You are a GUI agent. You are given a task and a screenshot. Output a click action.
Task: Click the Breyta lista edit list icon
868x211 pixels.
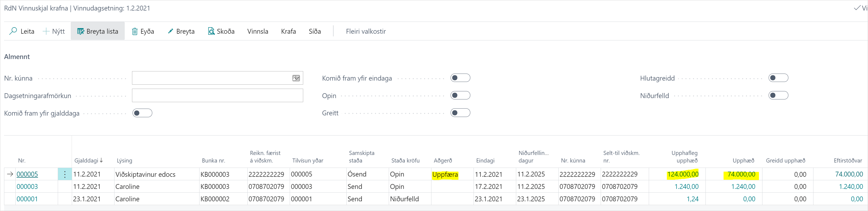click(x=80, y=31)
